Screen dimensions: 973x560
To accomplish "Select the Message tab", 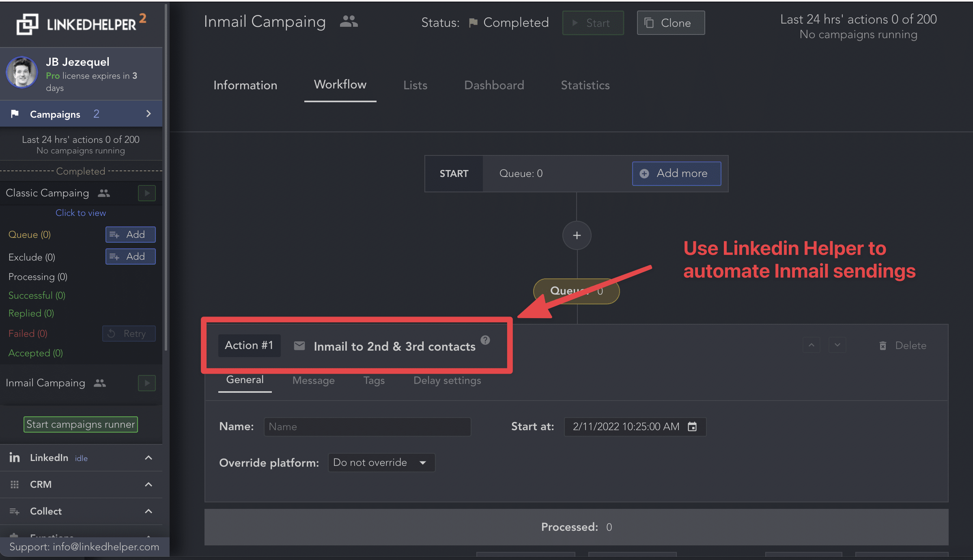I will [x=313, y=380].
